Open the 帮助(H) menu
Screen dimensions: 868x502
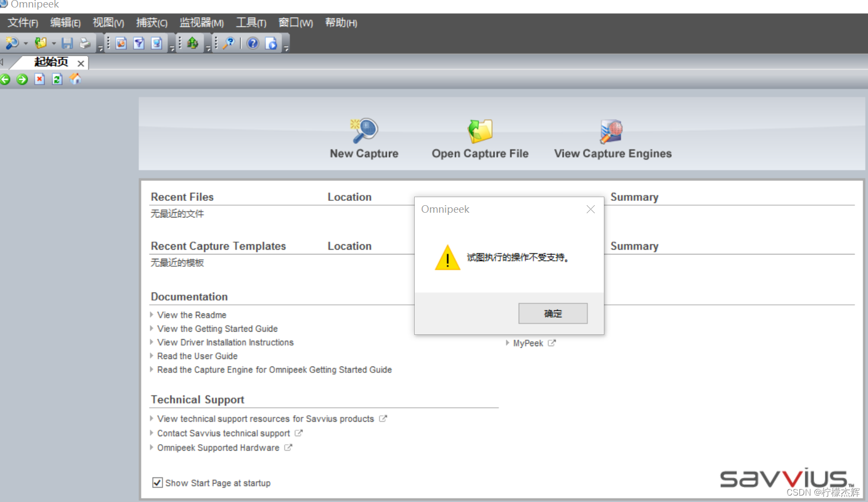(x=341, y=23)
